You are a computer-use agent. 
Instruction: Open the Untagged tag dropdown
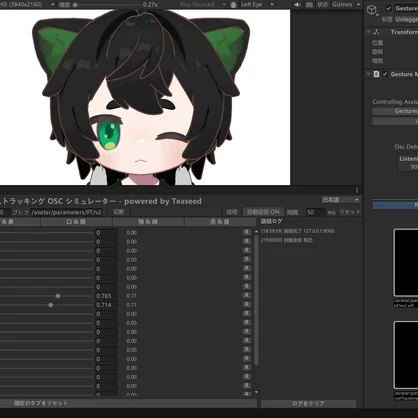point(406,20)
